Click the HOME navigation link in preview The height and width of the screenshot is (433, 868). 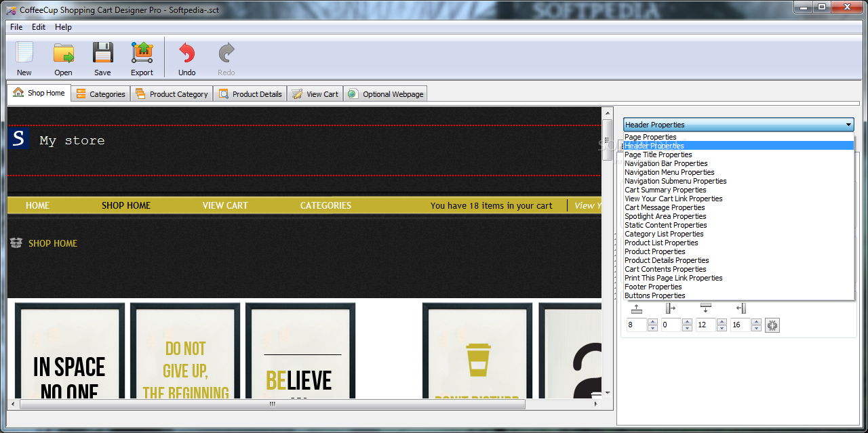(x=37, y=205)
